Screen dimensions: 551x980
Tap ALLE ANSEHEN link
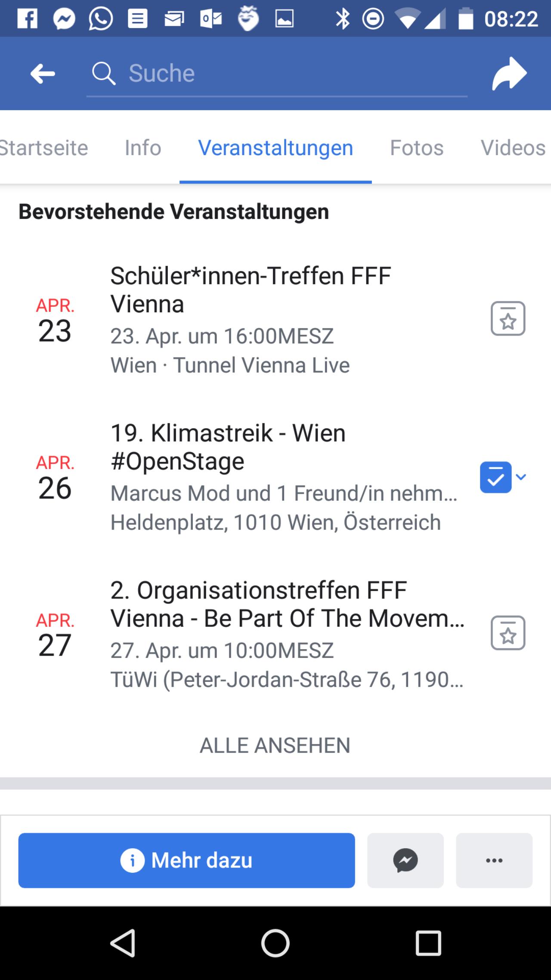(x=275, y=745)
